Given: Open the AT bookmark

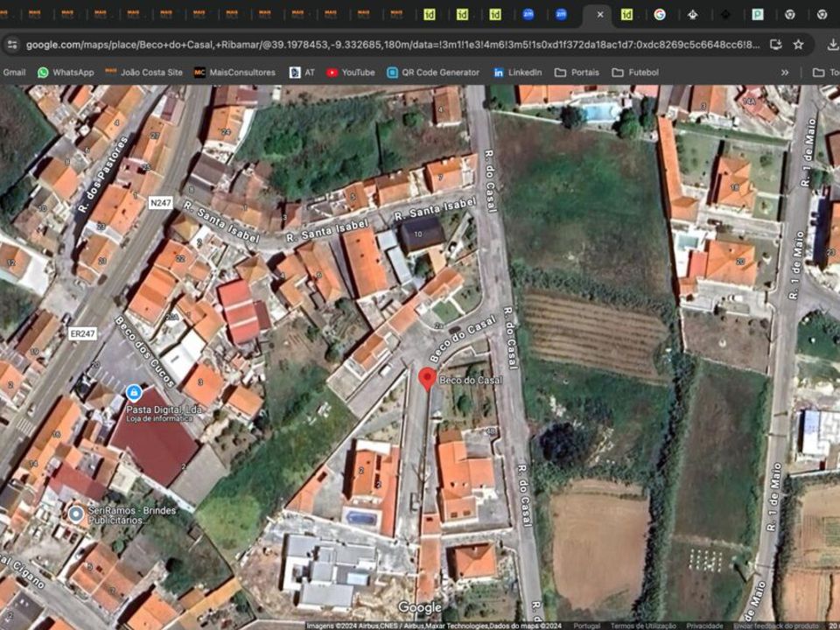Looking at the screenshot, I should coord(302,73).
